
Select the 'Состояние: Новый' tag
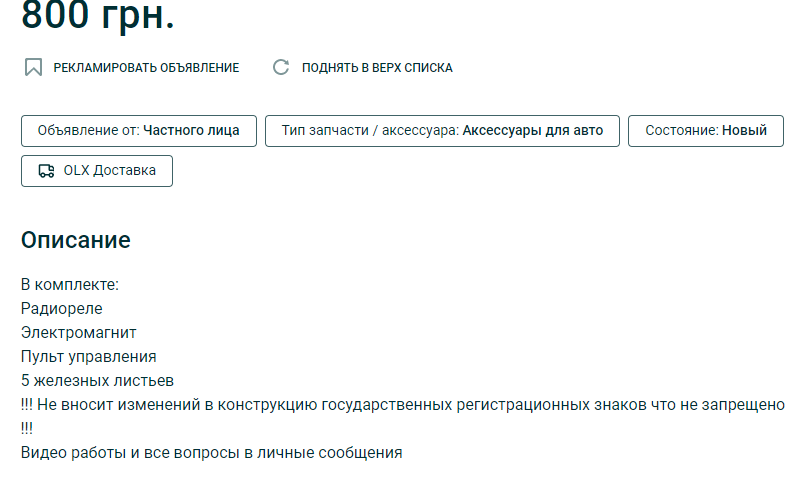point(705,131)
